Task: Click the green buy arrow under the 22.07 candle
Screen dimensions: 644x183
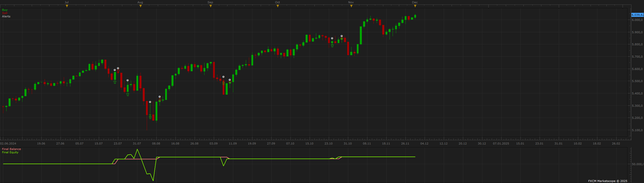Action: point(115,82)
